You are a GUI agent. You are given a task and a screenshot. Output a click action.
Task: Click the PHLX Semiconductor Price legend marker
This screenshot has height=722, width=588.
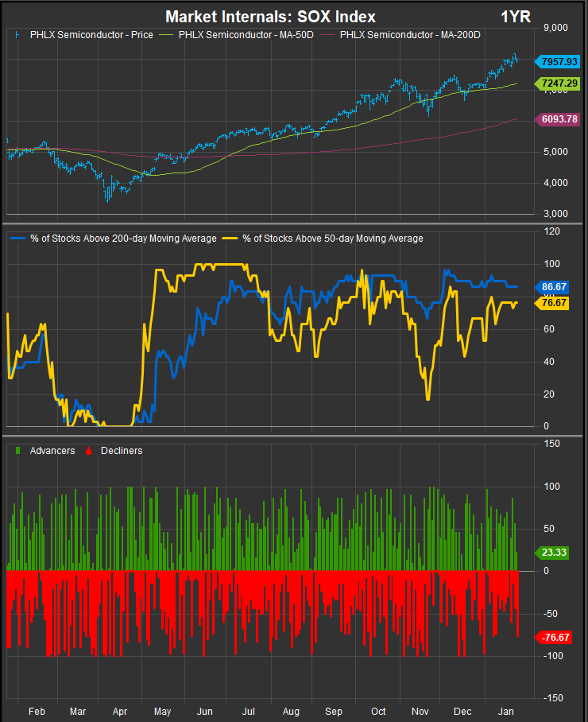point(18,34)
